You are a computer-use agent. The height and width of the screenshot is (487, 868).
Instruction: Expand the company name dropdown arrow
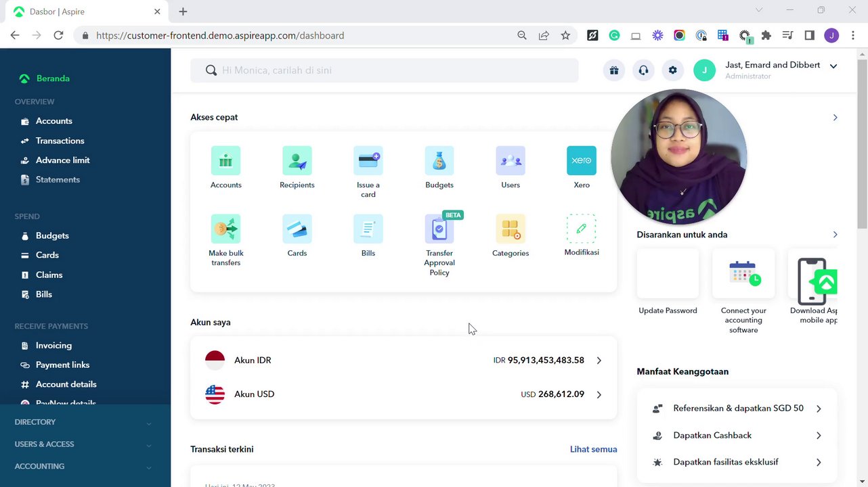pos(833,66)
